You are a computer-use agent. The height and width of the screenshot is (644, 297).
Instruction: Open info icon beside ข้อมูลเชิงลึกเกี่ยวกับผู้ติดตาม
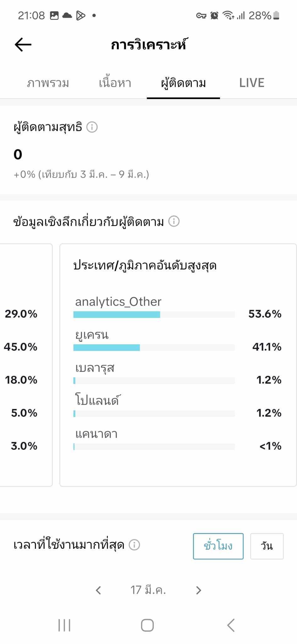(x=174, y=221)
